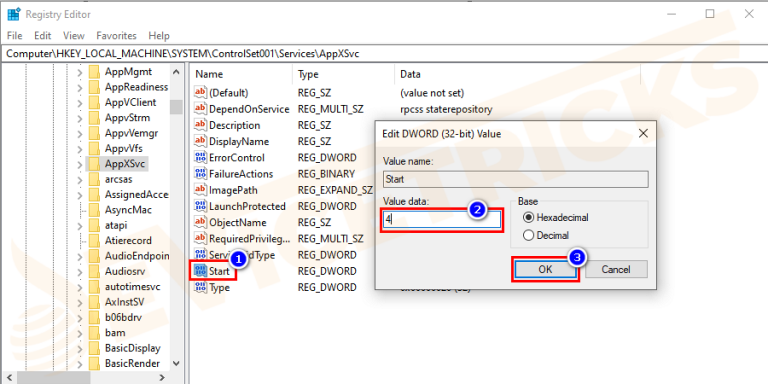The image size is (768, 384).
Task: Click the ErrorControl DWORD icon
Action: click(x=200, y=158)
